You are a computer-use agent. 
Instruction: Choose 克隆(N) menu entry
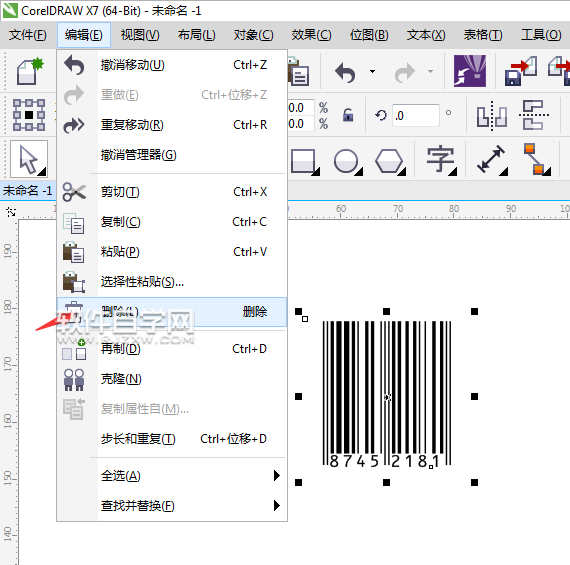tap(172, 379)
